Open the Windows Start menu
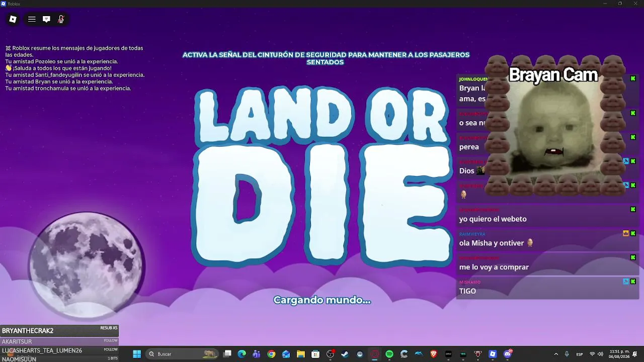This screenshot has height=362, width=644. [137, 354]
